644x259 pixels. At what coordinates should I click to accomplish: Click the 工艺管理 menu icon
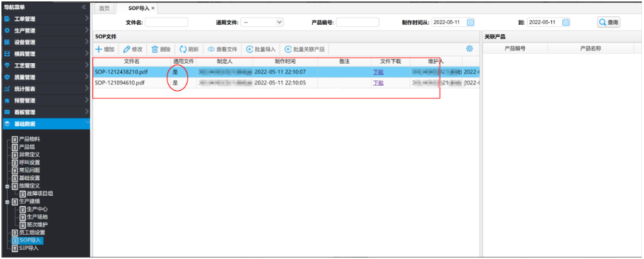tap(7, 65)
